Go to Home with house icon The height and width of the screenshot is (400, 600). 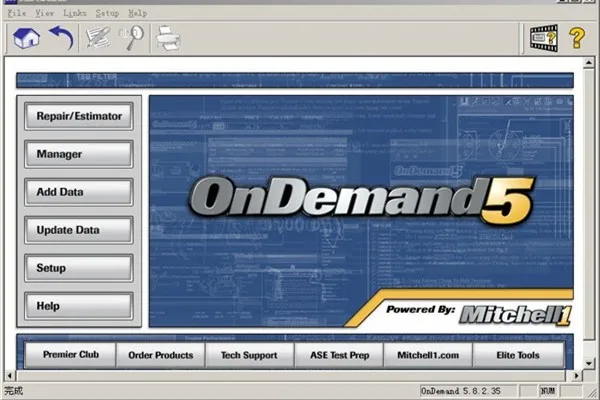click(26, 38)
